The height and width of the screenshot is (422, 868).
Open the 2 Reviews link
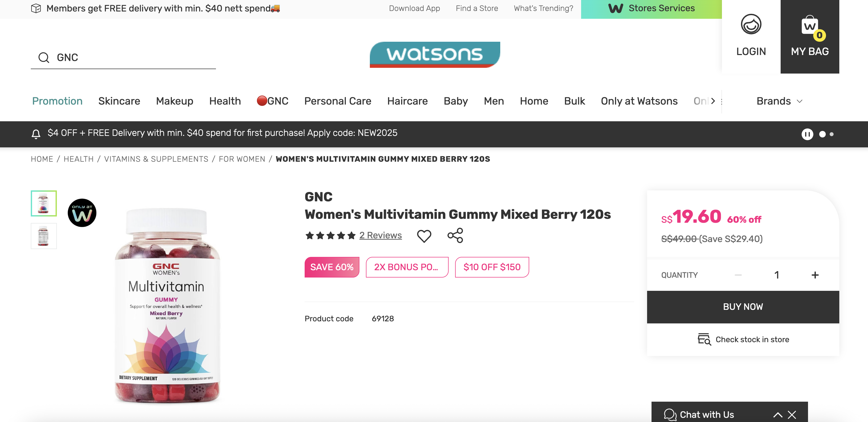coord(380,235)
